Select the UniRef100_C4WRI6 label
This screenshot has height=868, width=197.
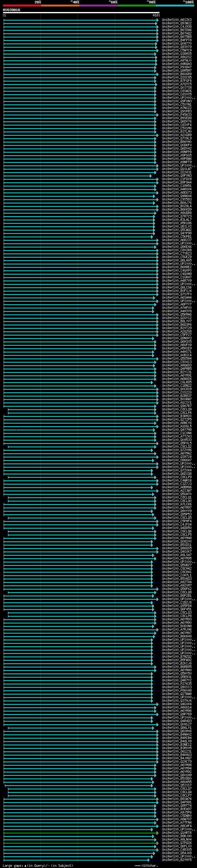pyautogui.click(x=177, y=481)
